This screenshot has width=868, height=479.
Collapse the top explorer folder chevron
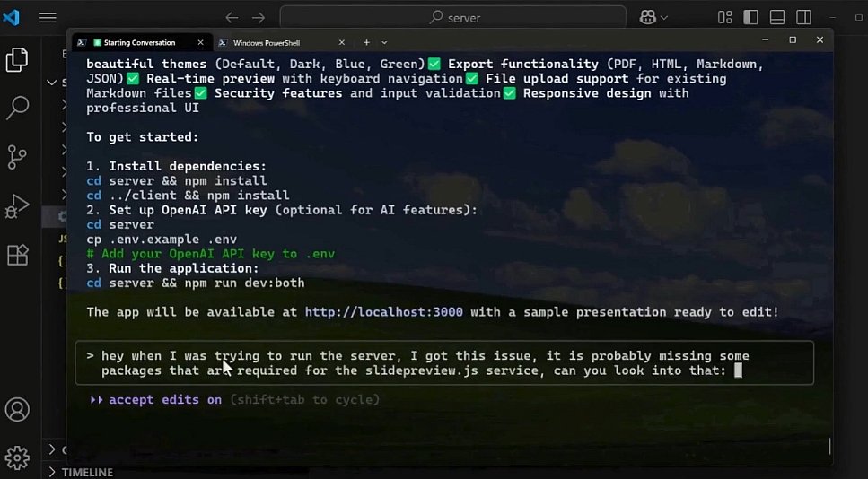(x=52, y=83)
